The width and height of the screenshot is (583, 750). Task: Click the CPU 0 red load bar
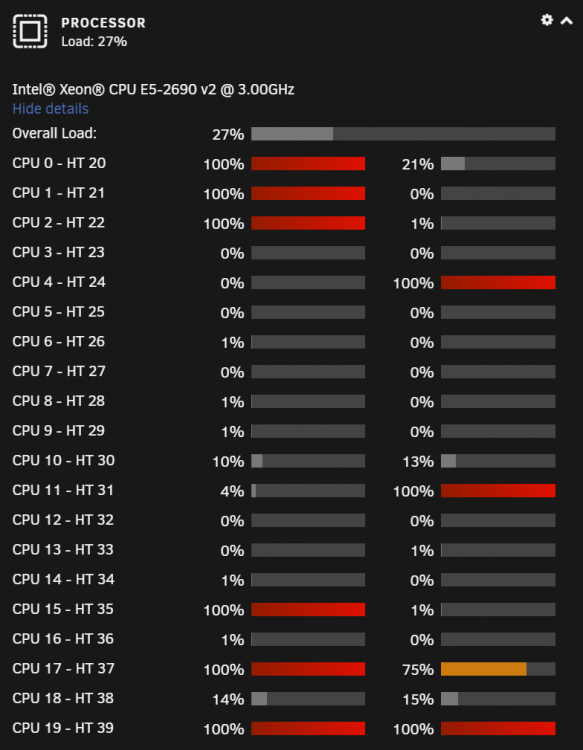(308, 164)
